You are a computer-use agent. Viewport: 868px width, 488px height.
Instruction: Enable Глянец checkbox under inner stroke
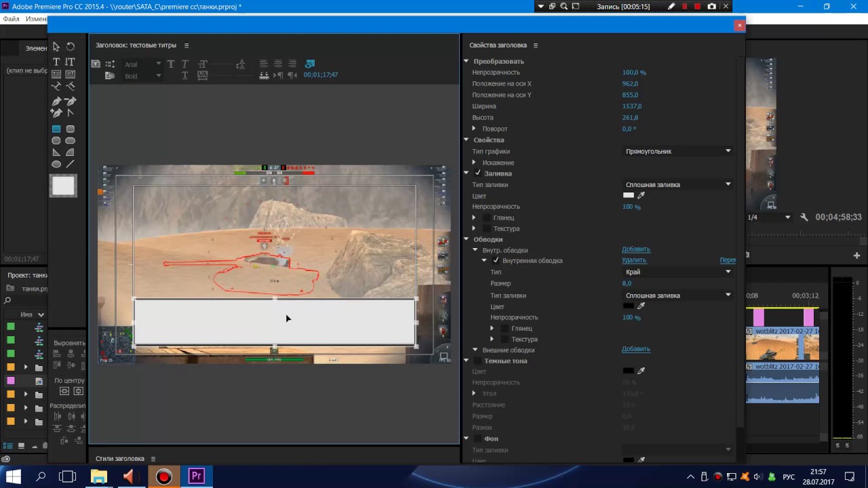(x=505, y=328)
